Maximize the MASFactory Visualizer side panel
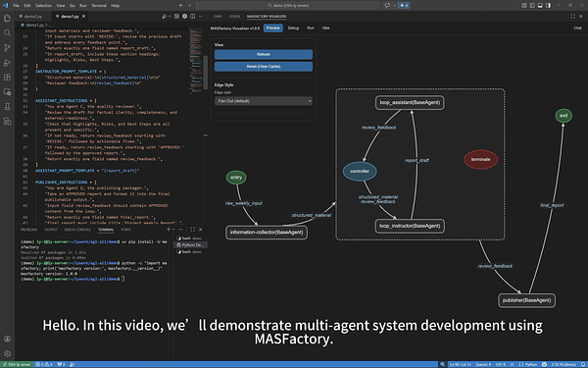This screenshot has height=368, width=588. pos(572,16)
